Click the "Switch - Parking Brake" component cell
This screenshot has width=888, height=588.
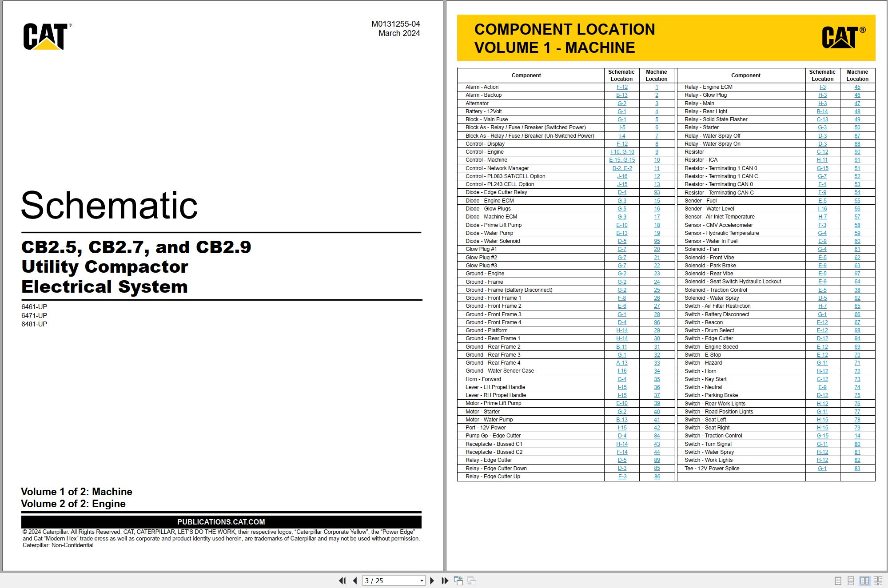pyautogui.click(x=741, y=395)
